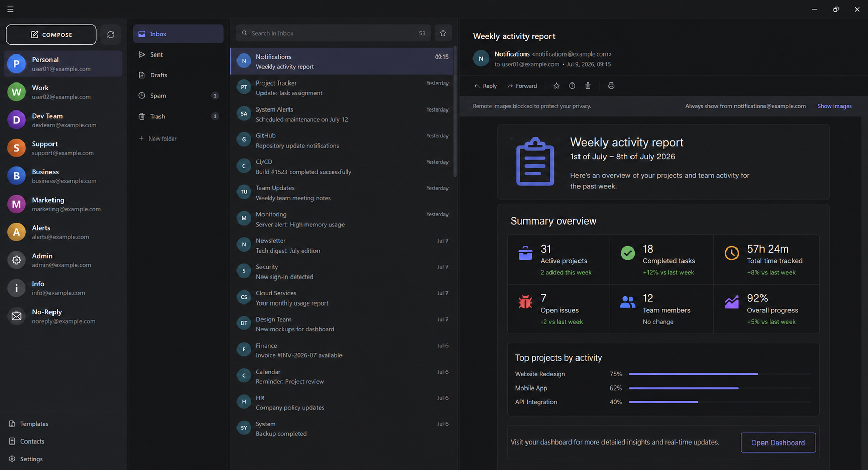The width and height of the screenshot is (868, 470).
Task: Click Show images link
Action: [834, 106]
